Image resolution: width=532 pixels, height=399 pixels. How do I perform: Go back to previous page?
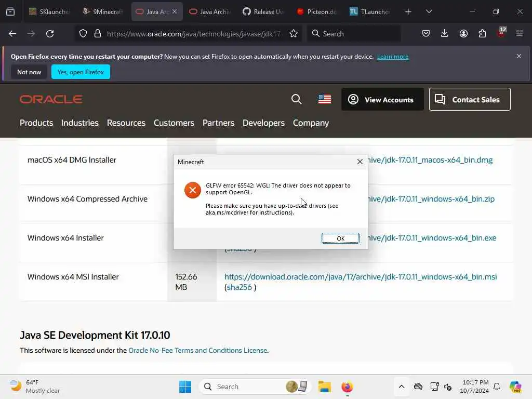pos(12,34)
